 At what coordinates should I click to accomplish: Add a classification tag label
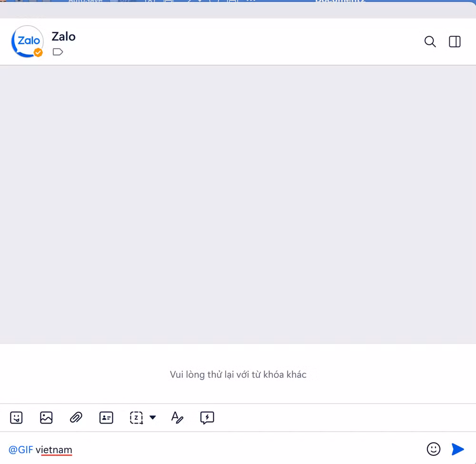58,52
